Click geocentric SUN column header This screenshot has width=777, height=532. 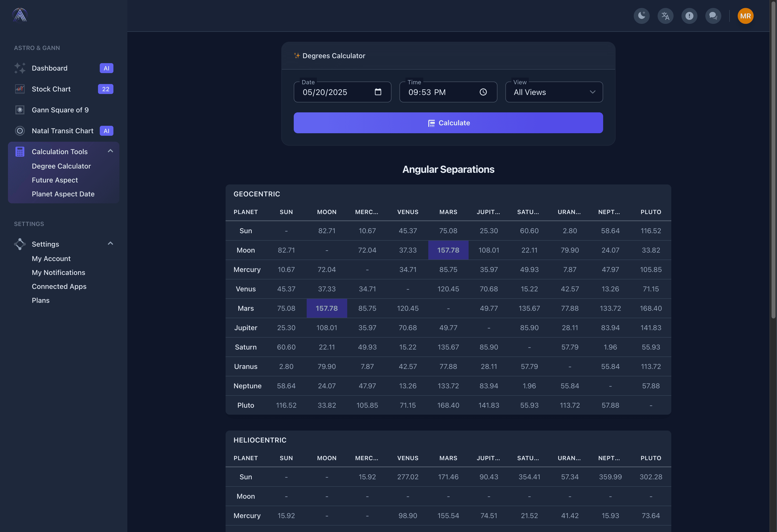click(x=286, y=212)
